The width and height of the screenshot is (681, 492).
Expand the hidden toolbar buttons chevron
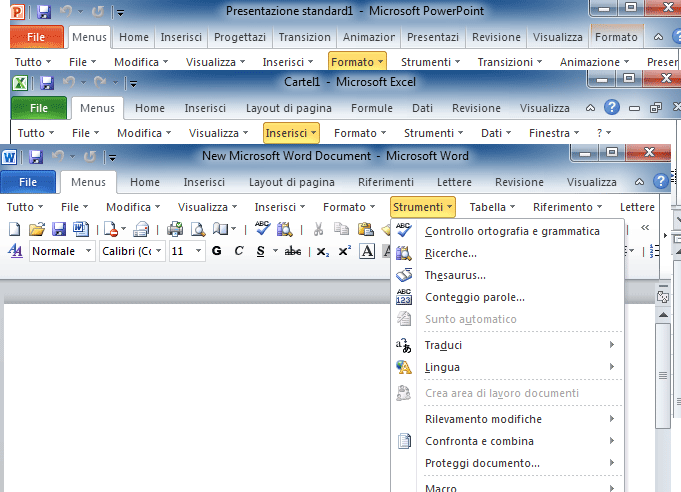(x=645, y=228)
